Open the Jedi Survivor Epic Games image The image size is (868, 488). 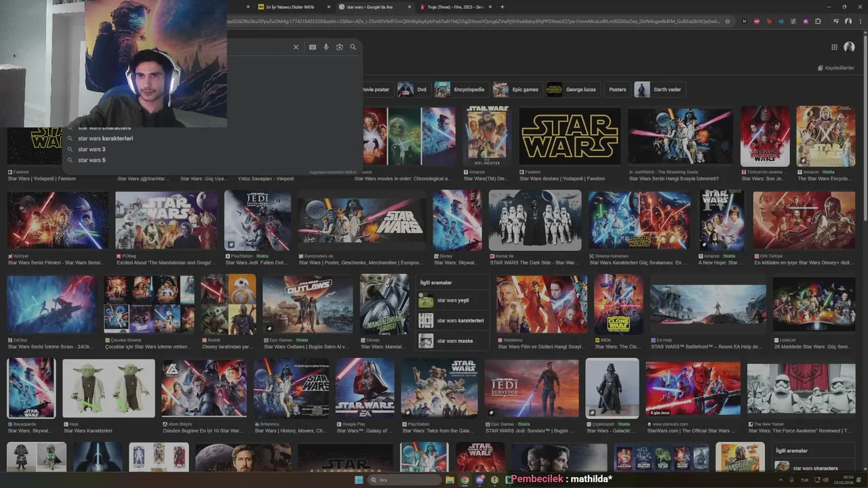(x=532, y=388)
